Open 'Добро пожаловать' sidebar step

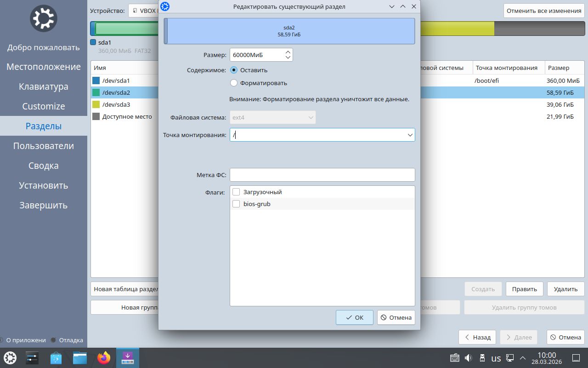pyautogui.click(x=44, y=47)
